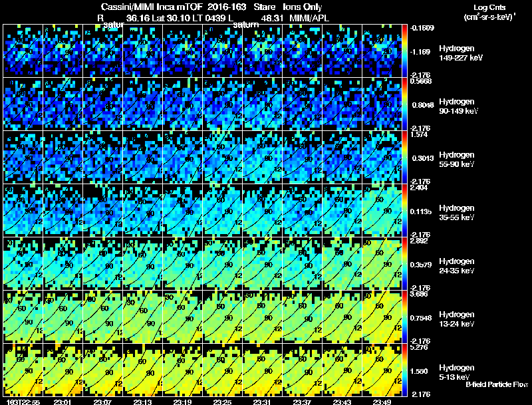Click the '36.16' radius value
532x405 pixels.
click(x=138, y=18)
